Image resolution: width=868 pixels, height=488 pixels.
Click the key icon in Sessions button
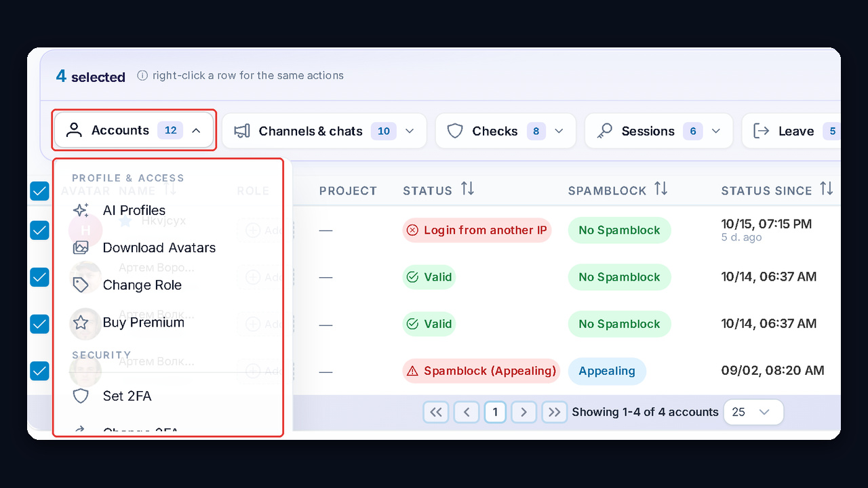(605, 131)
